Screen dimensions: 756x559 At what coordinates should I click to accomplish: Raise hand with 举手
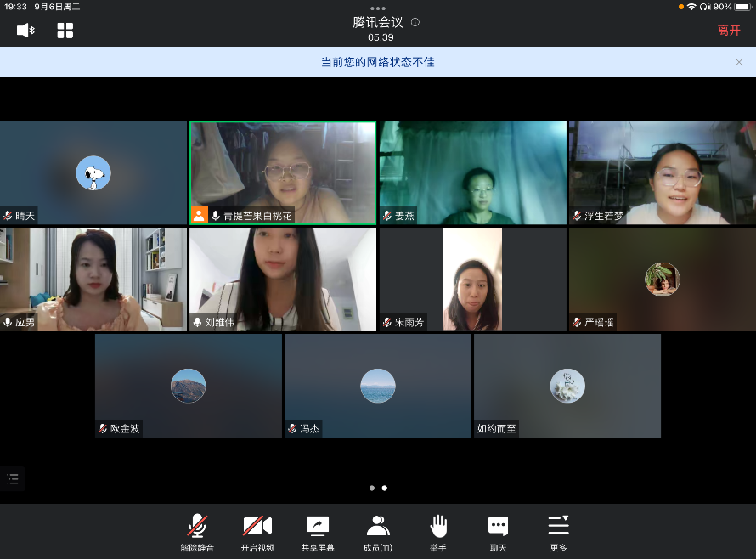pos(438,533)
